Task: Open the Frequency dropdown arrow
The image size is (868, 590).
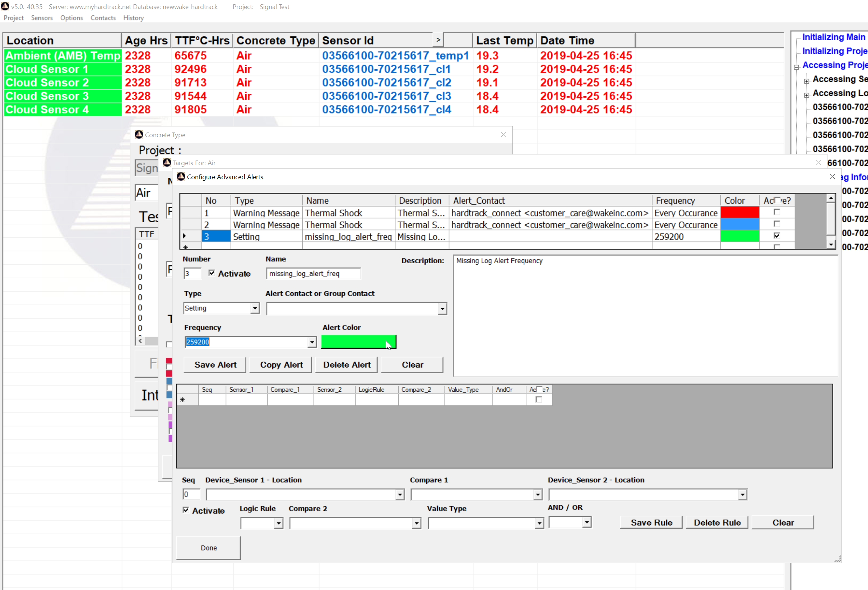Action: (x=312, y=342)
